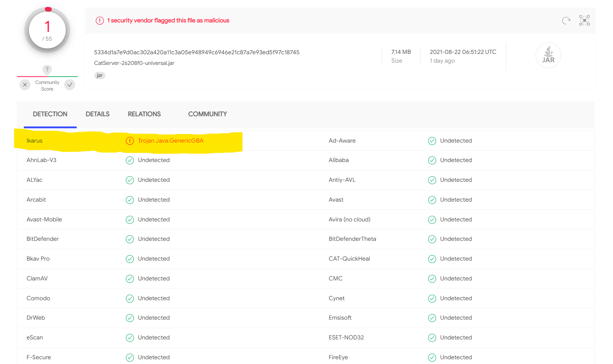Select the green checkmark beside Ad-Aware
Screen dimensions: 613x364
432,141
